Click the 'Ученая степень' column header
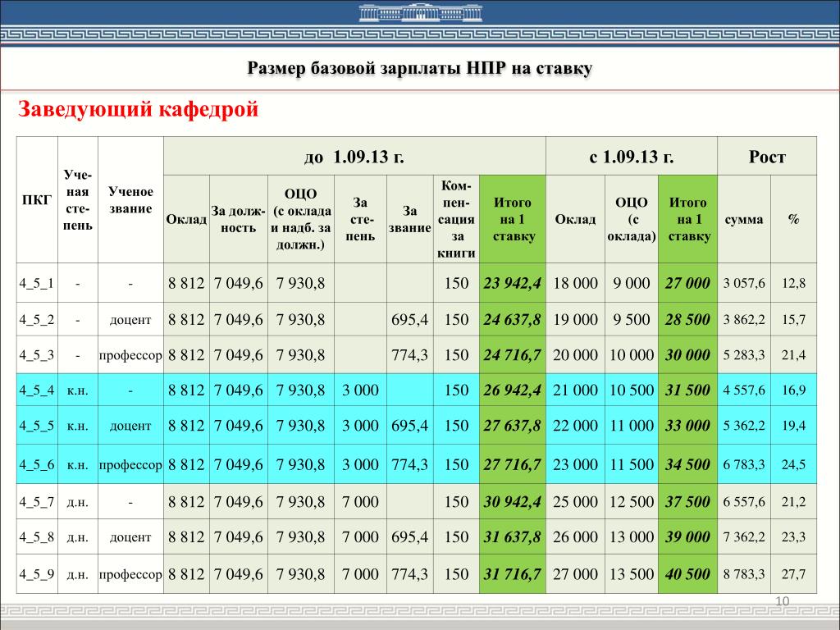 coord(78,200)
